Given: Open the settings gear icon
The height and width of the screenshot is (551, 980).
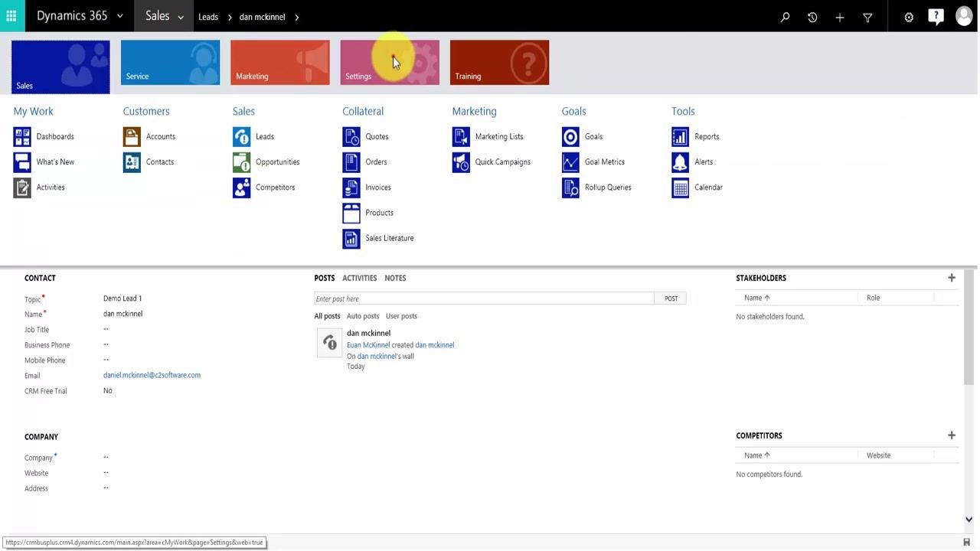Looking at the screenshot, I should click(909, 17).
